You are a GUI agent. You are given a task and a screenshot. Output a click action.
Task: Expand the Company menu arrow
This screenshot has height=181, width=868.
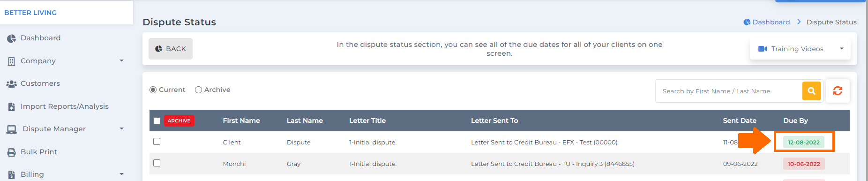(x=122, y=61)
